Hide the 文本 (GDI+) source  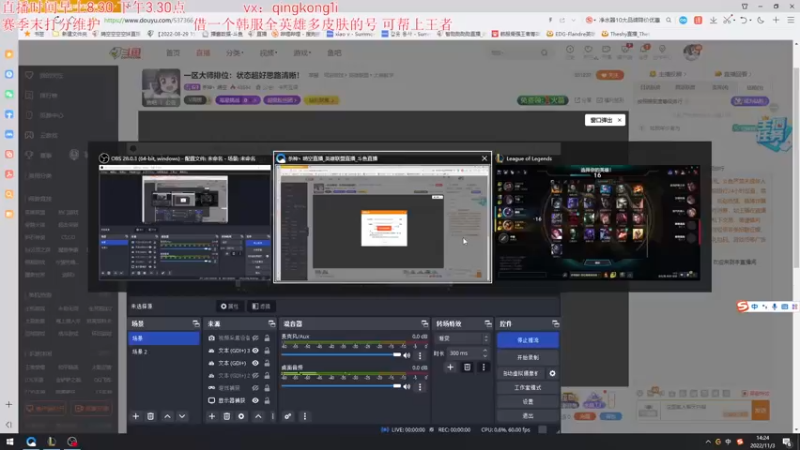[x=255, y=363]
